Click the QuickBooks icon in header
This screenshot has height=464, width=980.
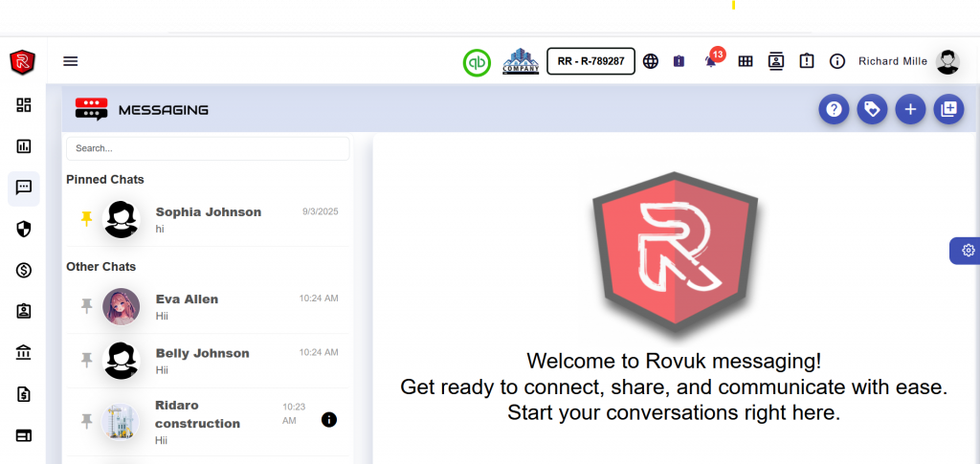click(477, 61)
